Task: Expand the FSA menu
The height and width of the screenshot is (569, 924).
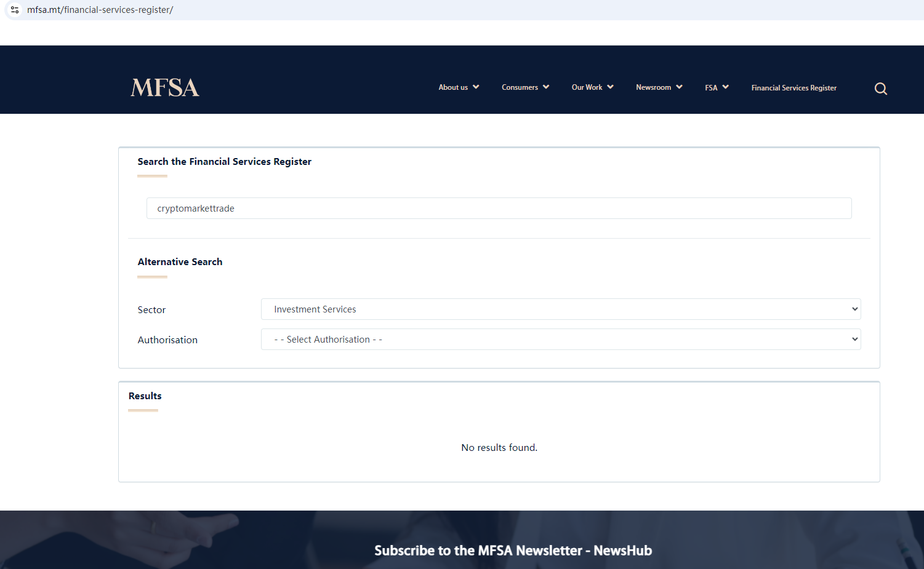Action: (717, 87)
